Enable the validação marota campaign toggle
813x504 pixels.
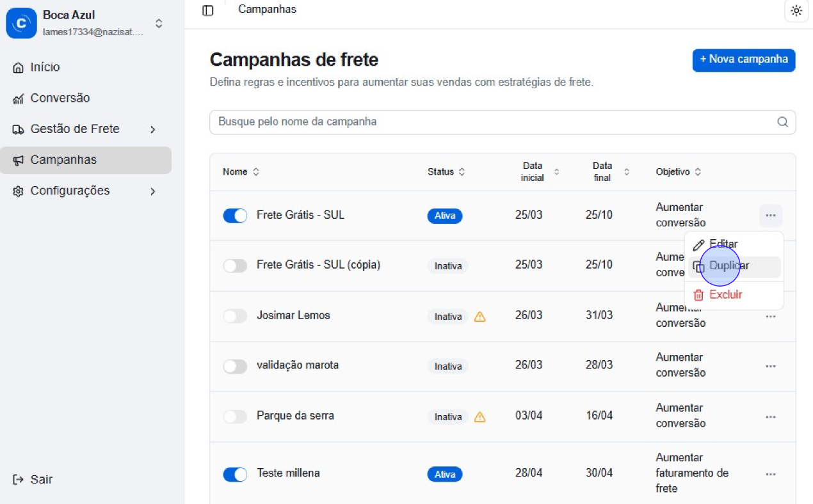(235, 366)
